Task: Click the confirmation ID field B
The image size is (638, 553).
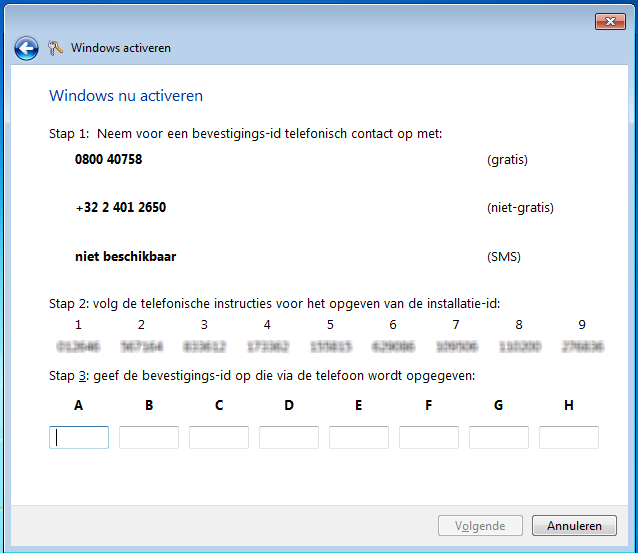Action: (x=149, y=437)
